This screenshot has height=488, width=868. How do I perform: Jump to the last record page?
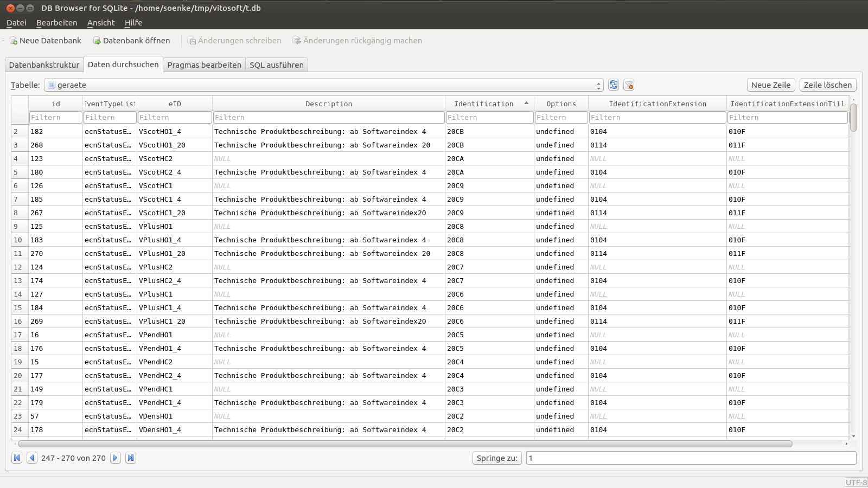(130, 458)
